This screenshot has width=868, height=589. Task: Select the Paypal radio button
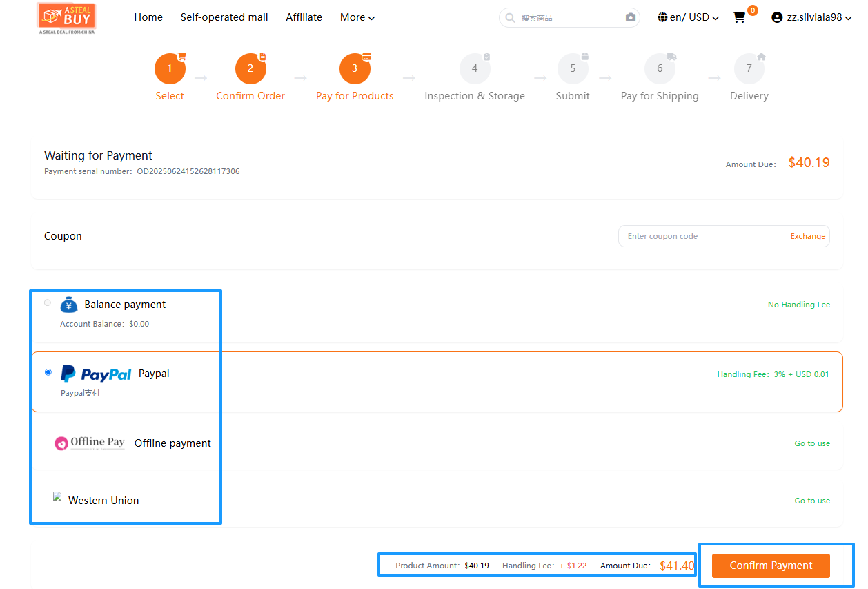48,371
